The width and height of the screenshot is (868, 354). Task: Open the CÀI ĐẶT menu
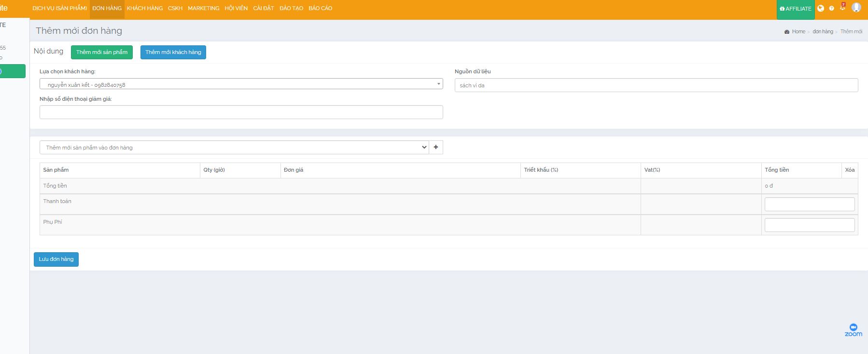coord(264,8)
